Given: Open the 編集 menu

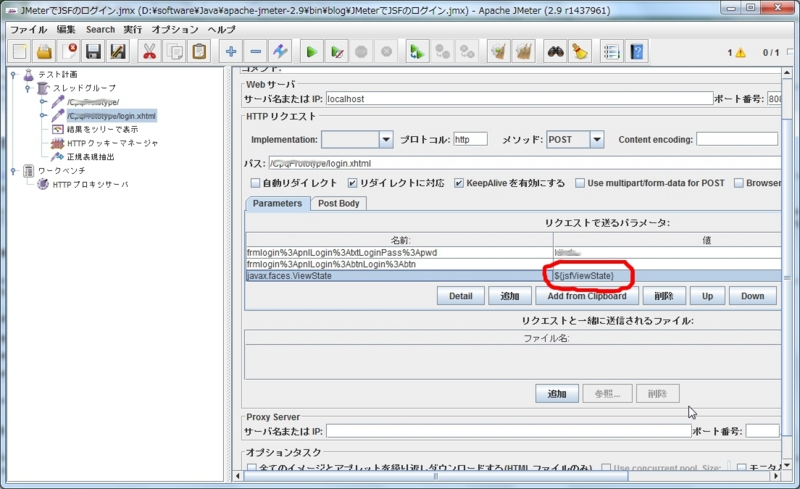Looking at the screenshot, I should pyautogui.click(x=66, y=30).
